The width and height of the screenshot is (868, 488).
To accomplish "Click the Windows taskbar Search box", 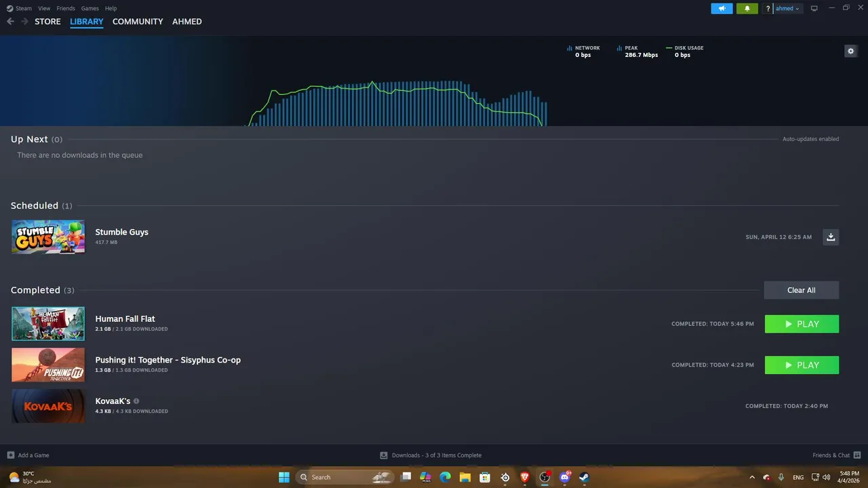I will point(346,477).
